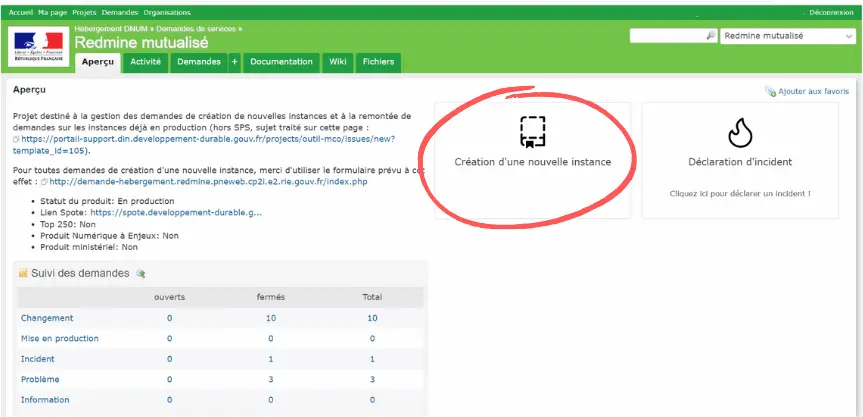Click the star icon beside Ajouter aux favoris
863x417 pixels.
[770, 91]
